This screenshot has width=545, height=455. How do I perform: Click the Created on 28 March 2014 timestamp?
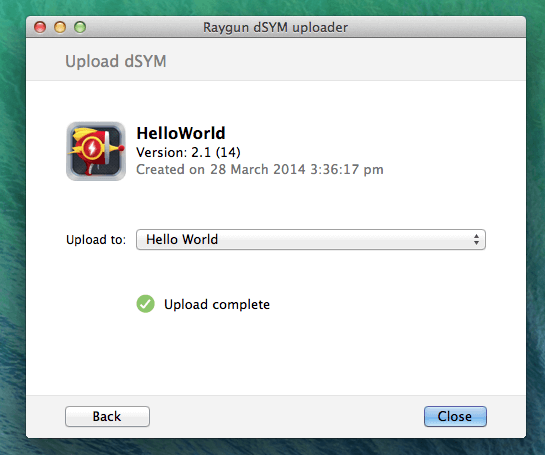(260, 170)
